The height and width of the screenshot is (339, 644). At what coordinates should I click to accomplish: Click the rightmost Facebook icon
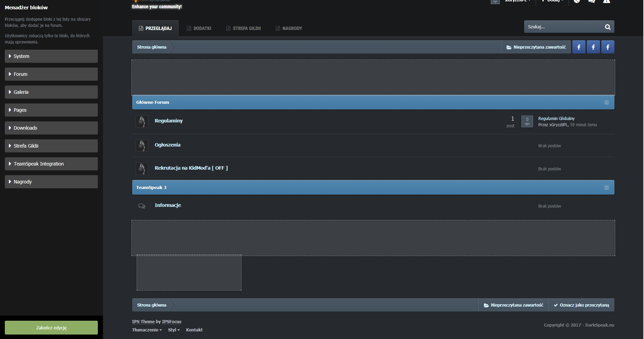607,47
